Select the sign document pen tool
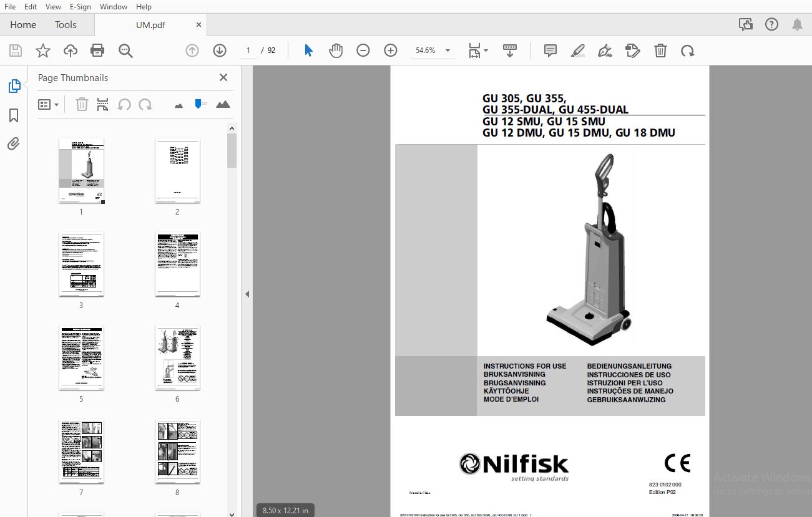812x517 pixels. [605, 51]
